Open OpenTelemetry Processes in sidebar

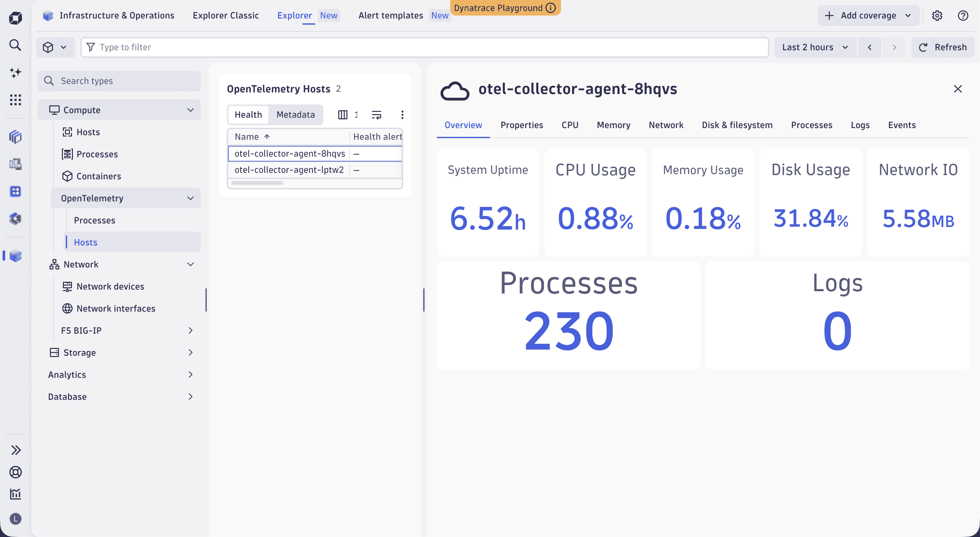click(94, 221)
